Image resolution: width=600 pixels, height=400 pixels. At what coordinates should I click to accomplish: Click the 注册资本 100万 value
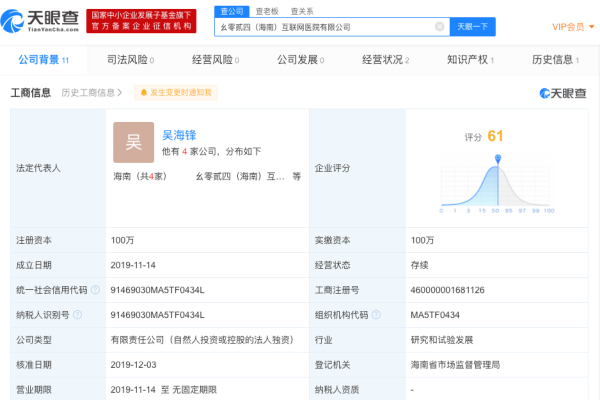coord(122,240)
